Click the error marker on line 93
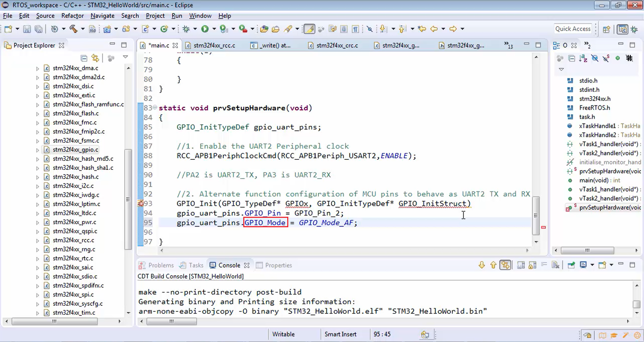 click(140, 204)
